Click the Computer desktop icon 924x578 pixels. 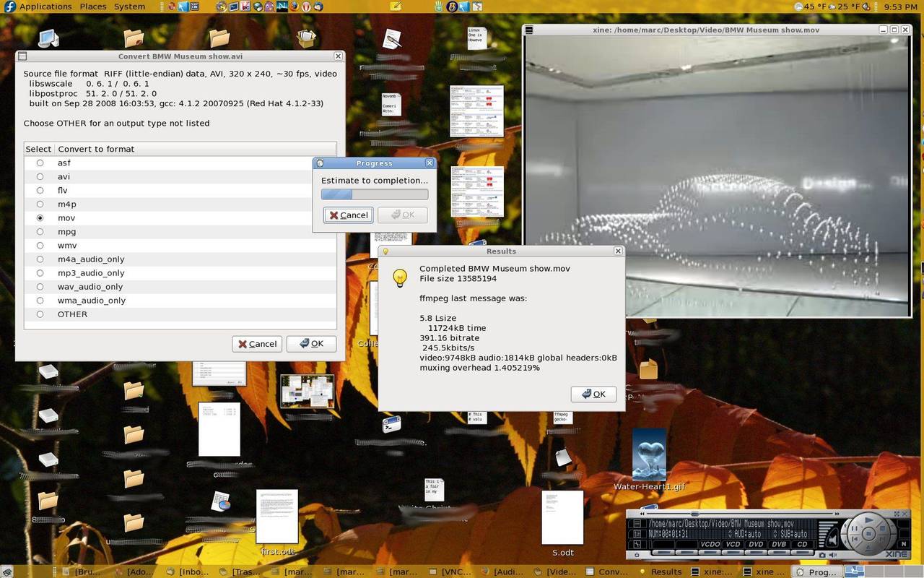48,38
